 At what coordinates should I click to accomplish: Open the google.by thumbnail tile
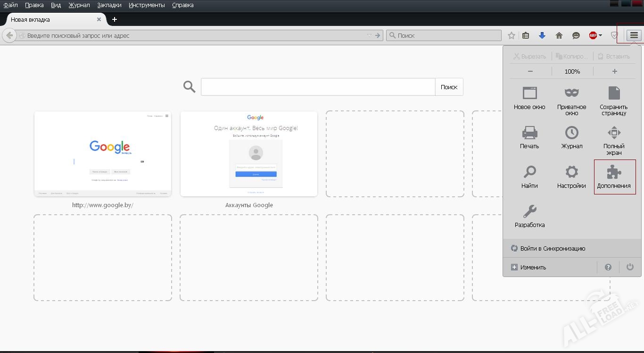coord(103,154)
